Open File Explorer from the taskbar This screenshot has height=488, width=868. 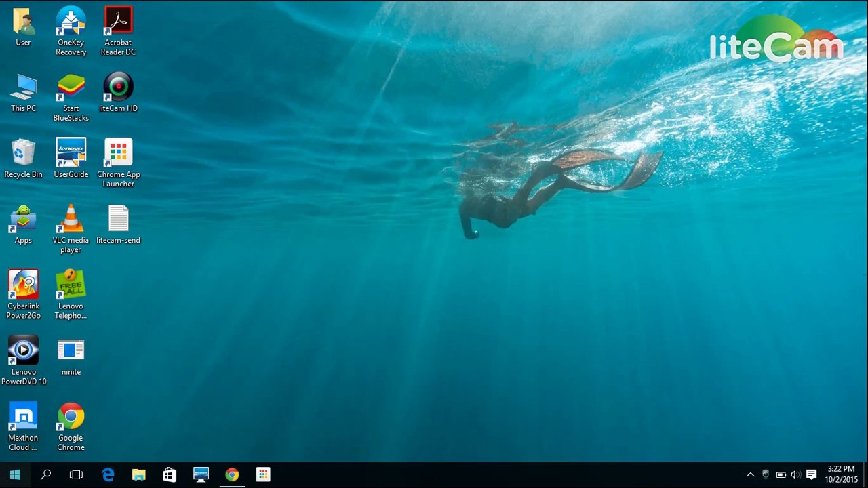138,474
